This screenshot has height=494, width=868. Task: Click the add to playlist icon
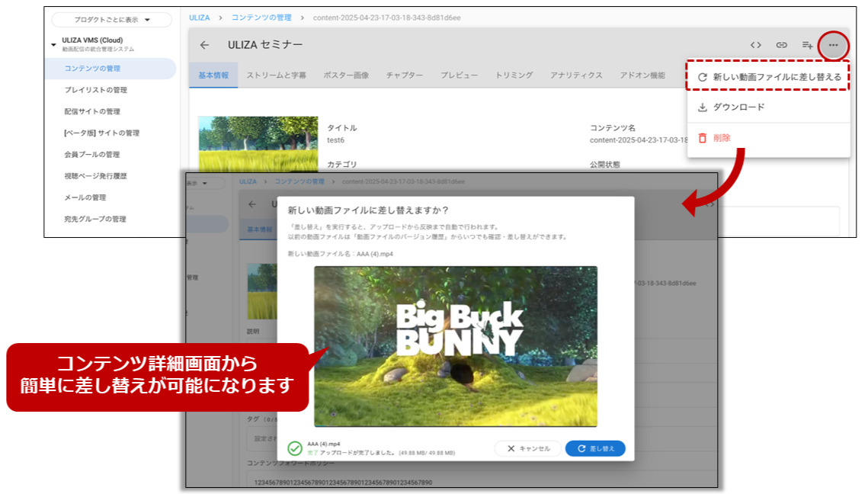click(x=807, y=45)
